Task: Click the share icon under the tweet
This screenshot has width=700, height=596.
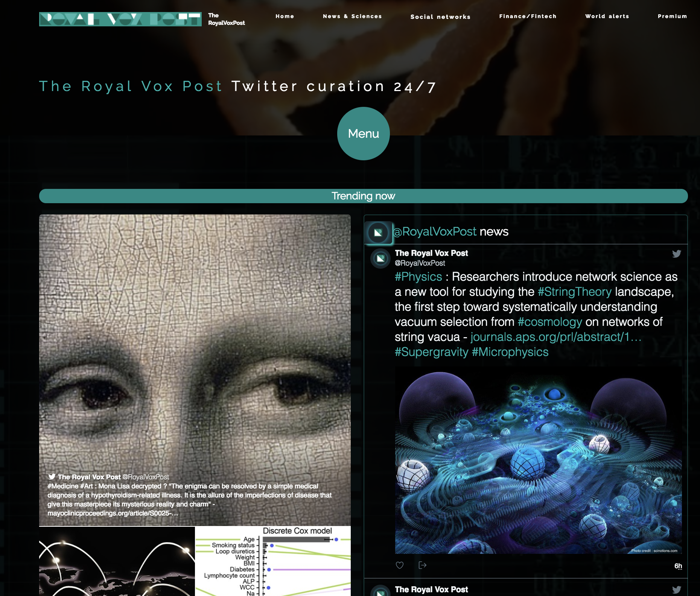Action: coord(422,565)
